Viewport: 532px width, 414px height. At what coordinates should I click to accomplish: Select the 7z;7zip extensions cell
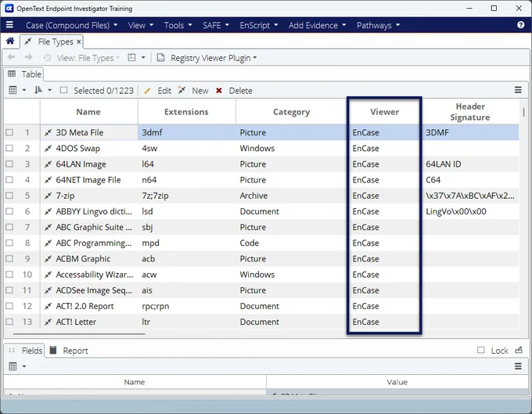pos(187,196)
